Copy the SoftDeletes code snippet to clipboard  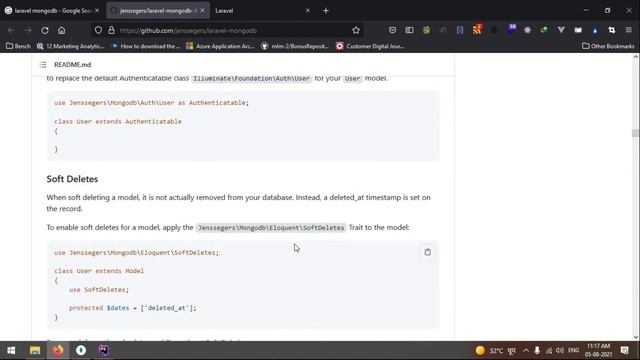(427, 252)
